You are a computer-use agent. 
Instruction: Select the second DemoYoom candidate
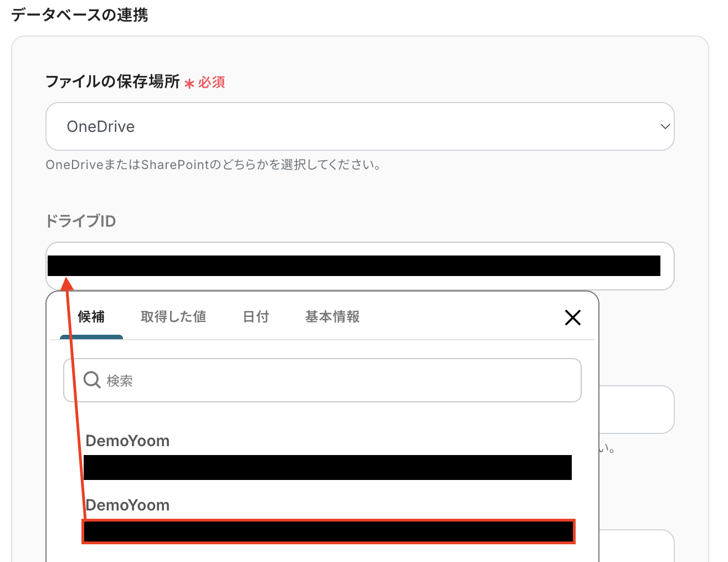point(327,520)
